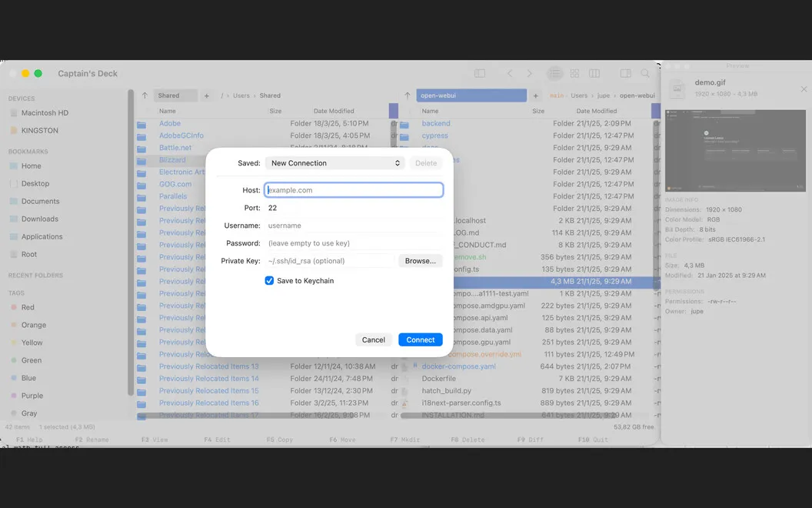
Task: Toggle the preview panel toolbar icon
Action: tap(626, 74)
